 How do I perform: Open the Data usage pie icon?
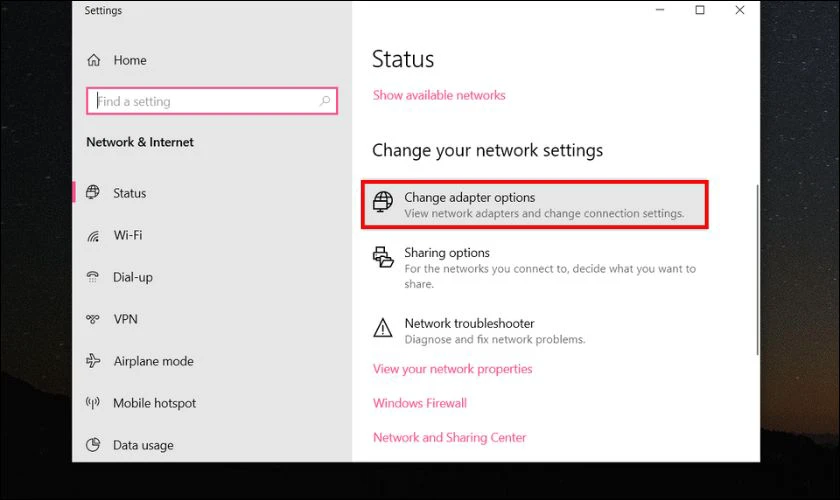94,445
